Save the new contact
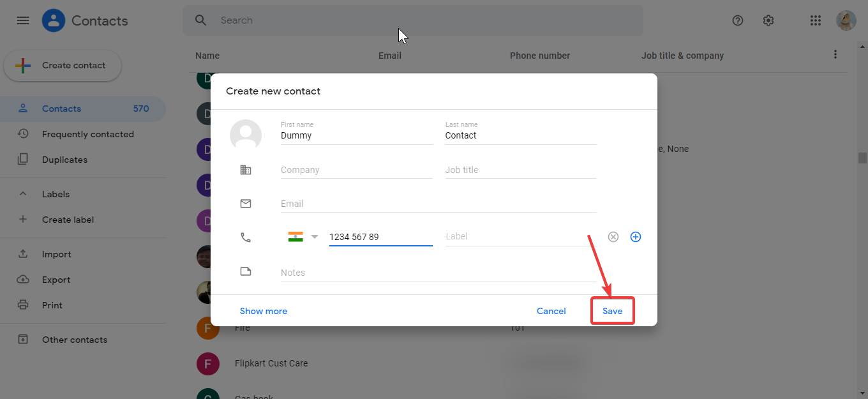 click(612, 311)
